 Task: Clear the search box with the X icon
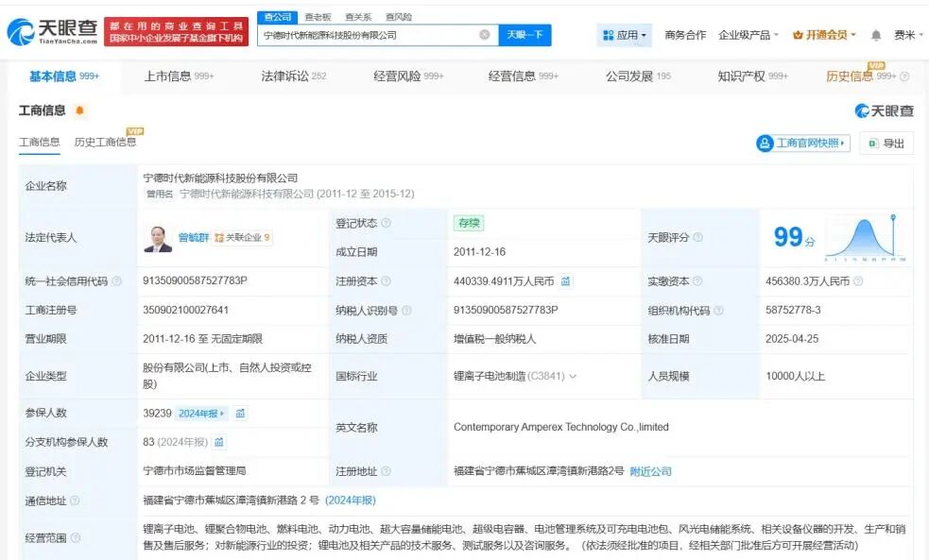(485, 35)
